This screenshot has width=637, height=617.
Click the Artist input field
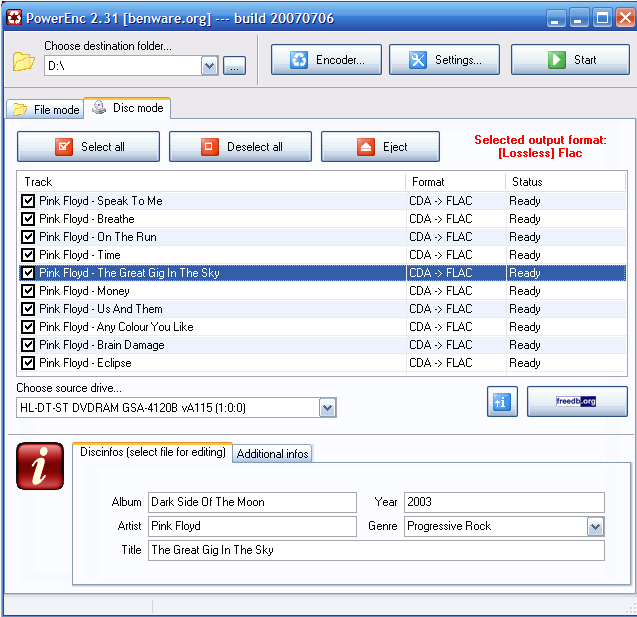point(252,526)
